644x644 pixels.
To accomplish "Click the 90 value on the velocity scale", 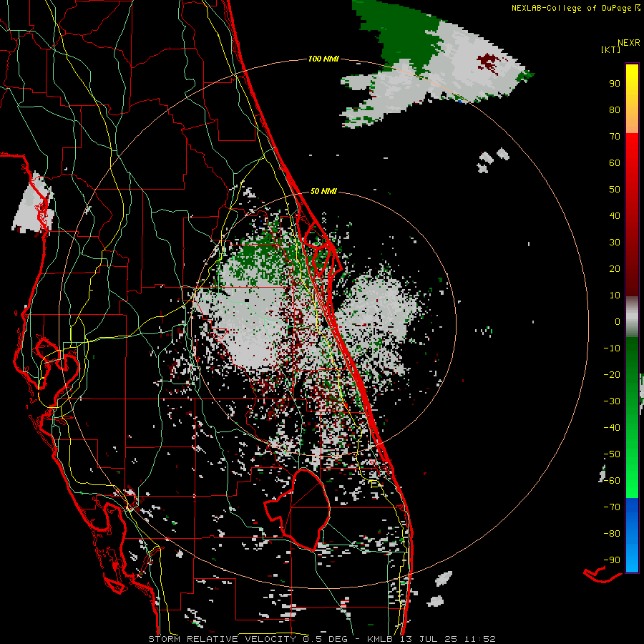I will tap(615, 84).
